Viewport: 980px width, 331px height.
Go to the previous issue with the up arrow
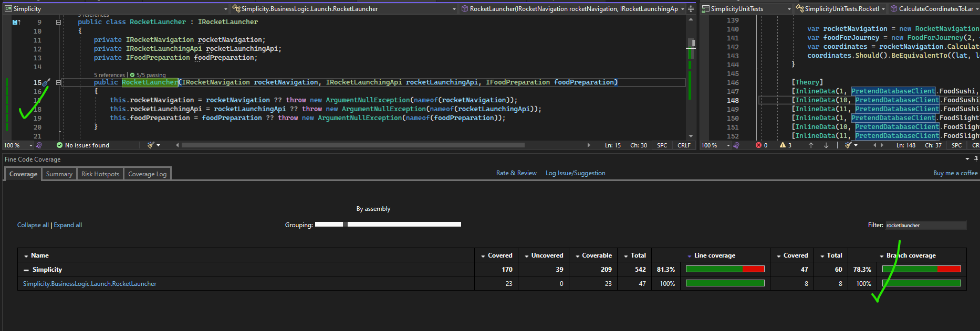pos(811,145)
